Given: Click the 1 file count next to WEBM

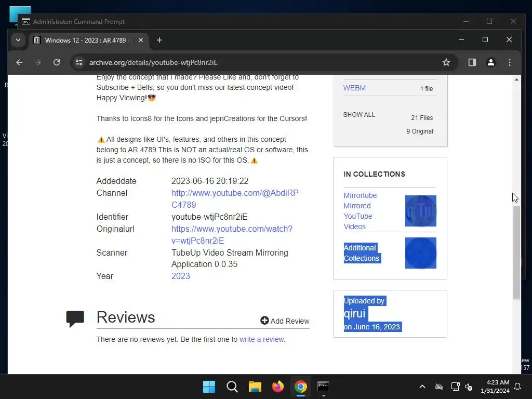Looking at the screenshot, I should (x=427, y=88).
